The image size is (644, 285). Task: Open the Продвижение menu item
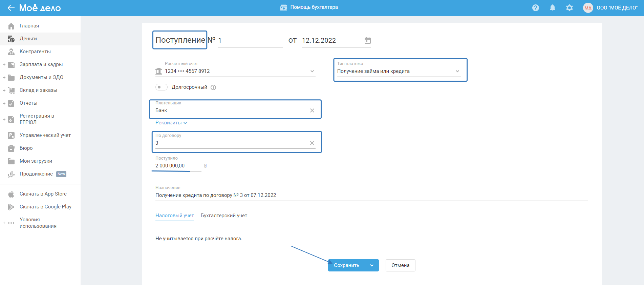pos(40,174)
